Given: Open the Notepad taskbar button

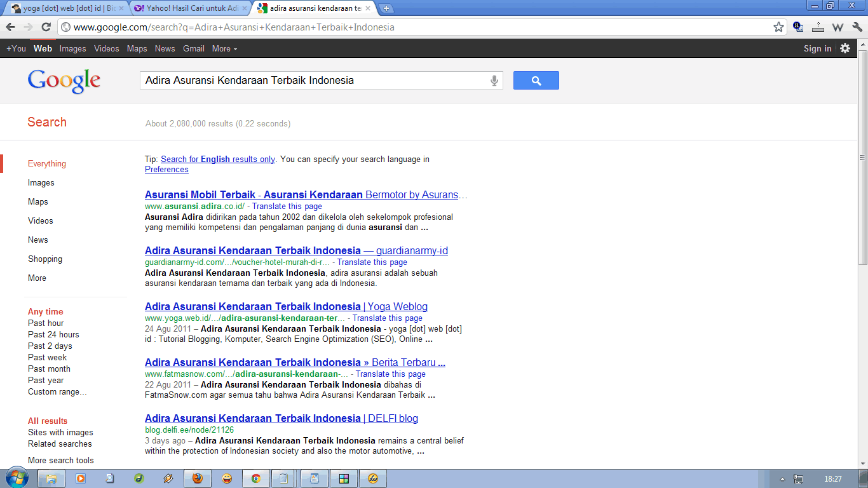Looking at the screenshot, I should tap(285, 478).
